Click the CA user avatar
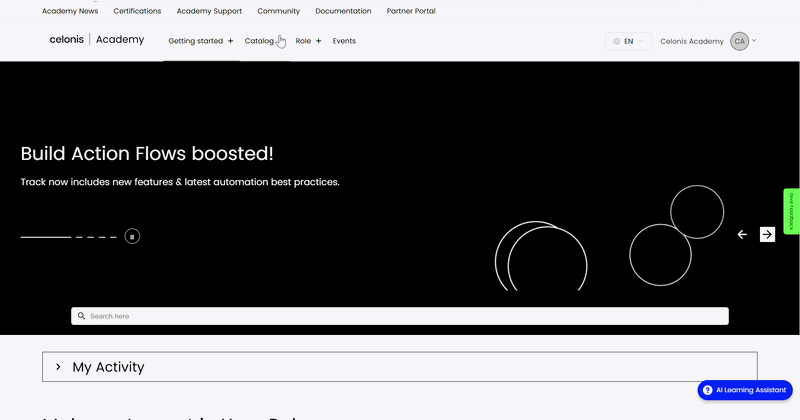Screen dimensions: 800x420 [x=739, y=41]
